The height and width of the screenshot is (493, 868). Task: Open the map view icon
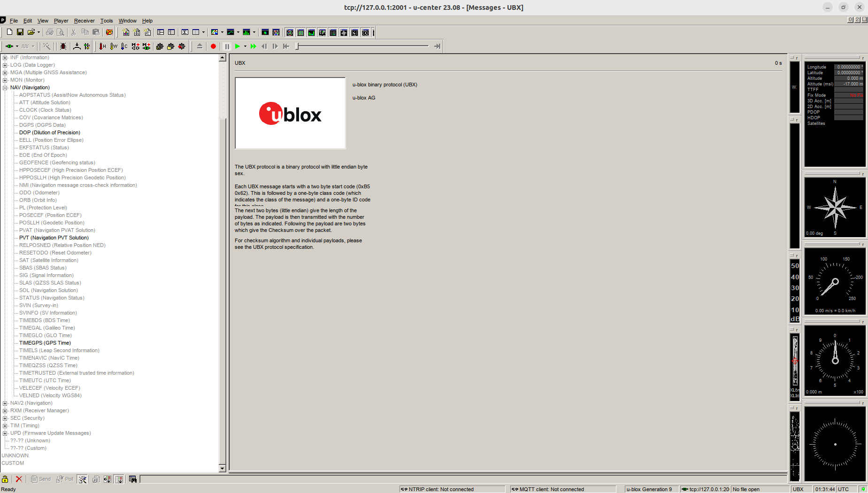215,32
